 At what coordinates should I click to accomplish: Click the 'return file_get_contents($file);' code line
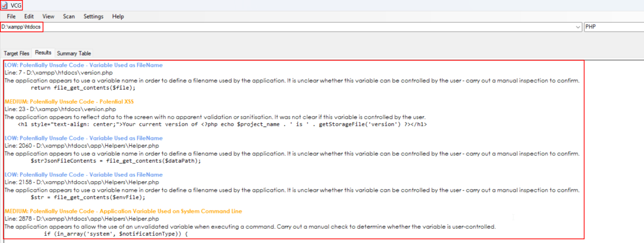click(x=83, y=88)
